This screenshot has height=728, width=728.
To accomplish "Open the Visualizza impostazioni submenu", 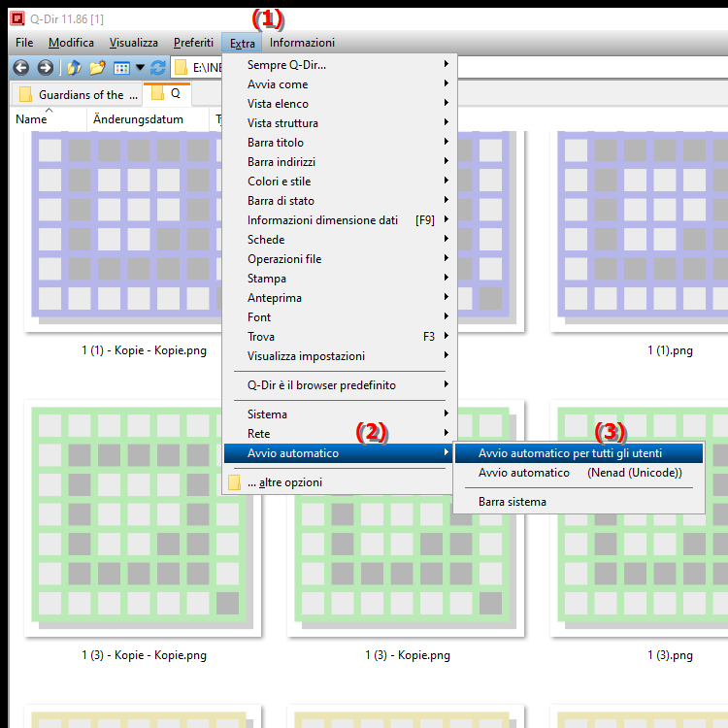I will [x=340, y=356].
